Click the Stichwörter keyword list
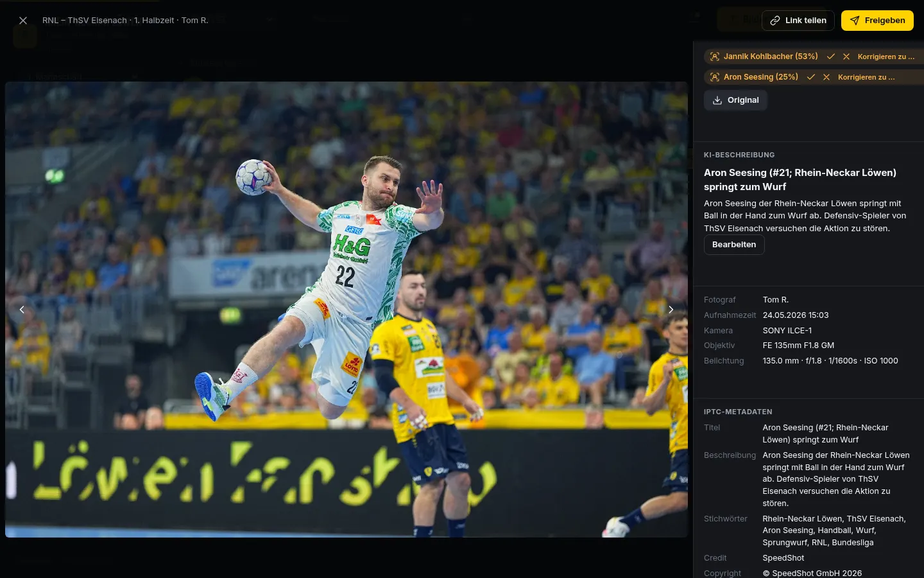The image size is (924, 578). pos(834,530)
